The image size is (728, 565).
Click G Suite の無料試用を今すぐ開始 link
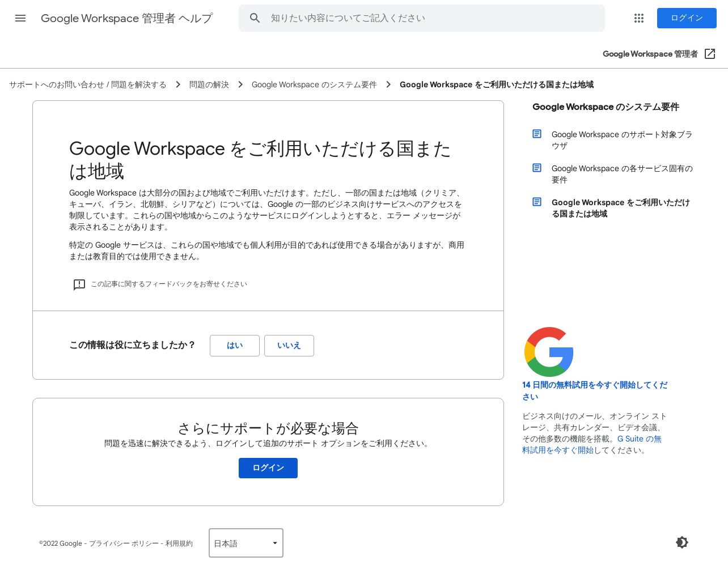click(592, 444)
